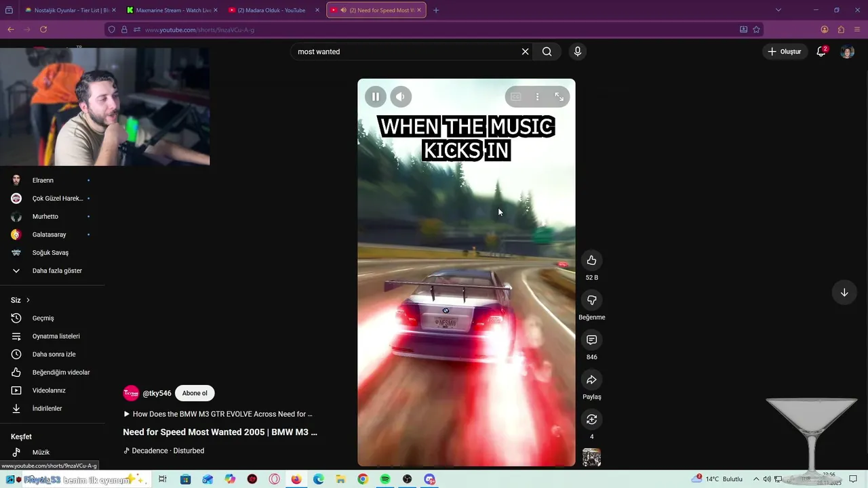This screenshot has width=868, height=488.
Task: Go to the next Short arrow
Action: coord(844,293)
